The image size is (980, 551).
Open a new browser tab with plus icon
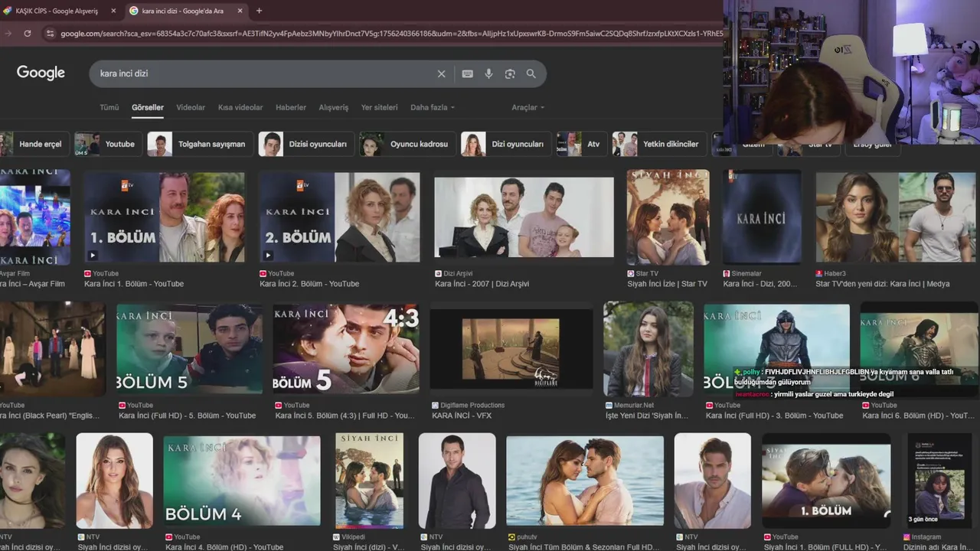coord(259,11)
